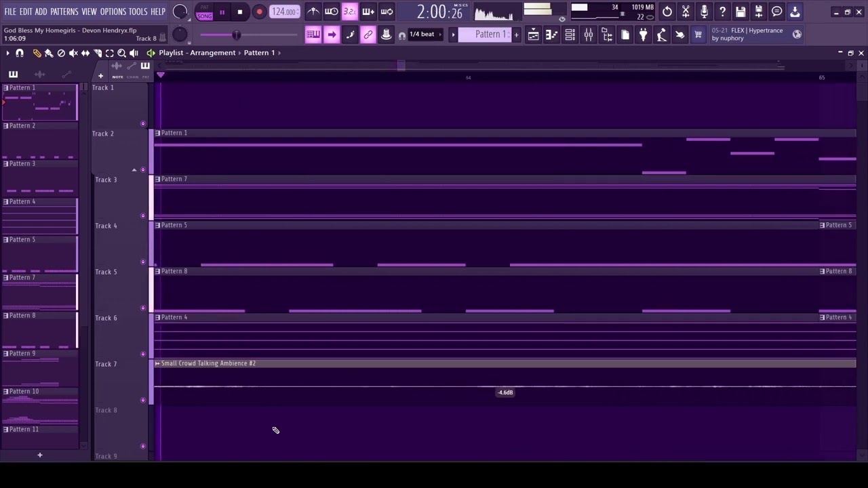This screenshot has height=488, width=868.
Task: Toggle overdub (blend) recording
Action: pyautogui.click(x=368, y=12)
